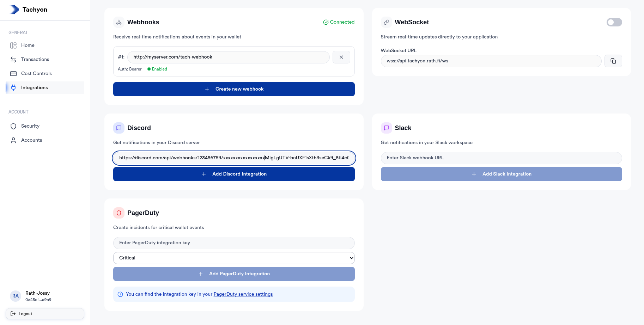Open the Security page
Viewport: 644px width, 325px height.
[x=30, y=126]
